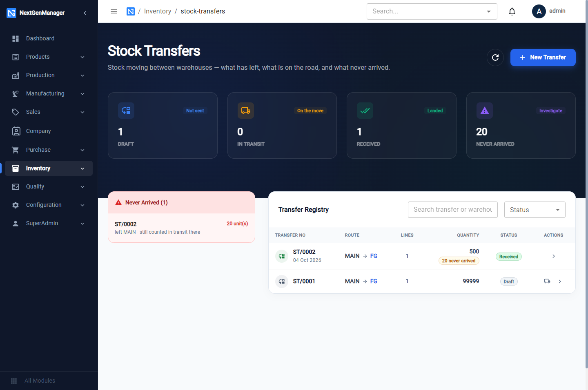Collapse the Inventory submenu chevron
Screen dimensions: 588x390
[82, 168]
